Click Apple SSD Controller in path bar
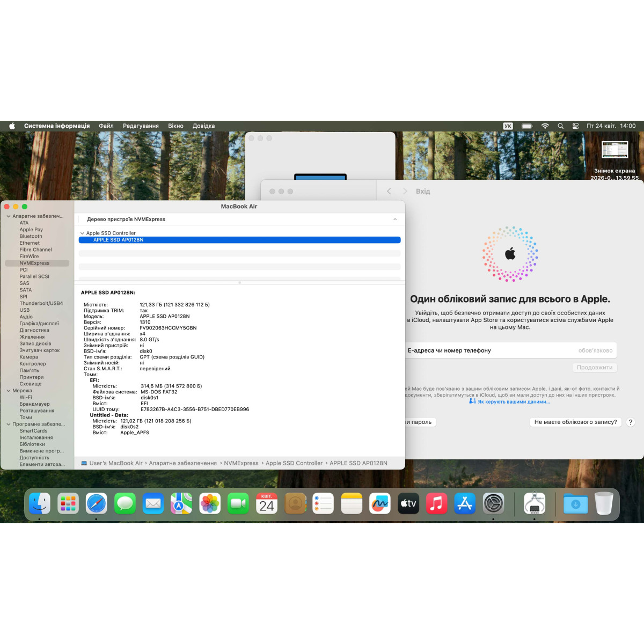The width and height of the screenshot is (644, 644). 294,463
